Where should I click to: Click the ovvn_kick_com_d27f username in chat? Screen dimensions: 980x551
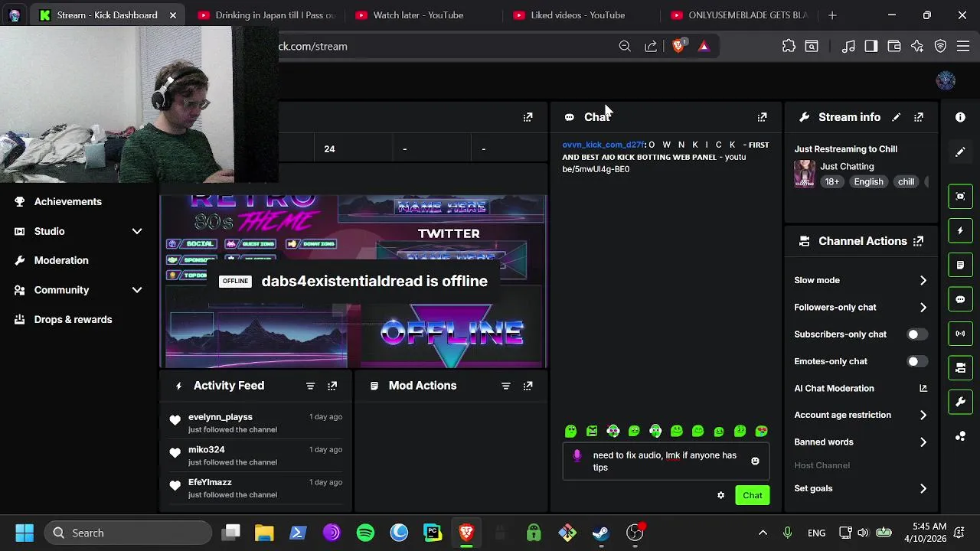click(x=603, y=145)
